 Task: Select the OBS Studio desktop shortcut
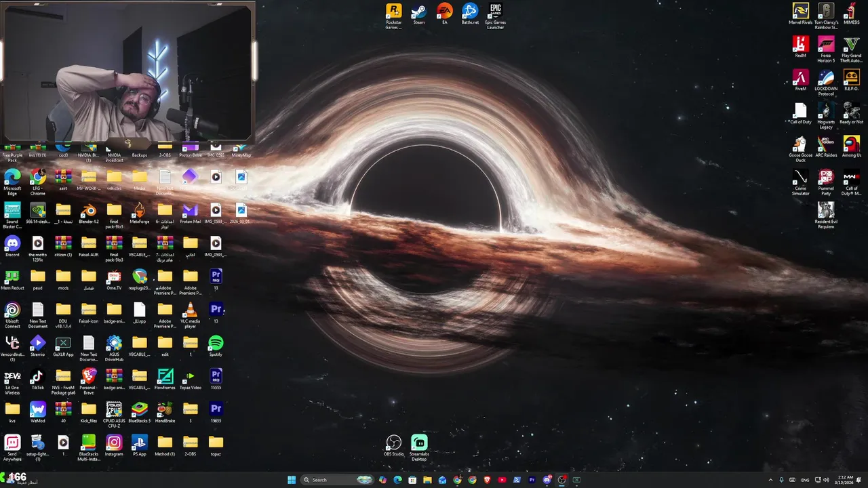(x=393, y=445)
